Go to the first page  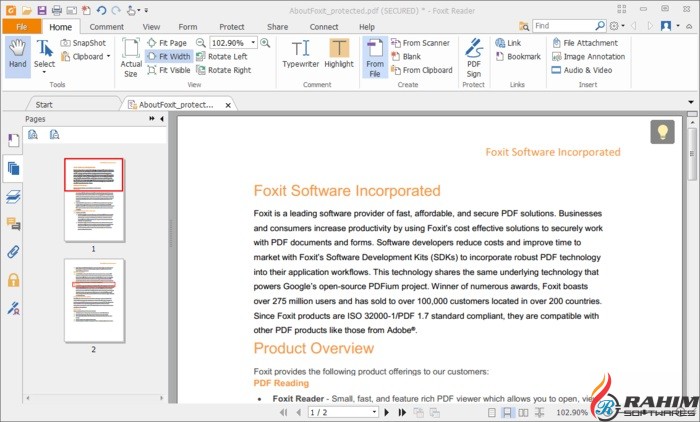click(x=283, y=412)
